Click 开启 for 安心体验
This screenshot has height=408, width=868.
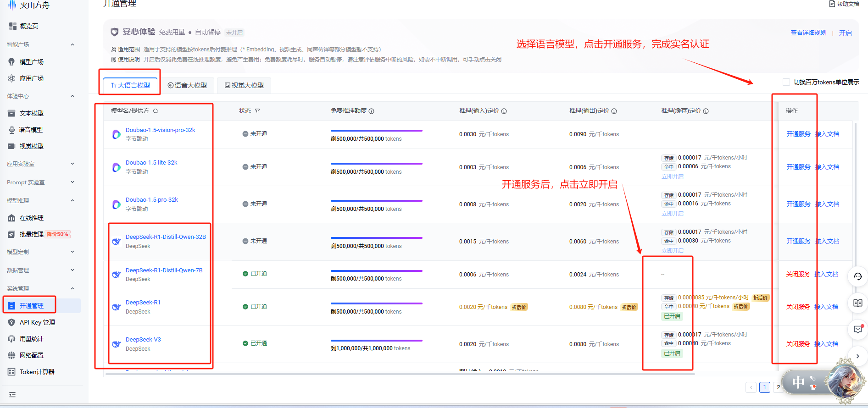(846, 33)
